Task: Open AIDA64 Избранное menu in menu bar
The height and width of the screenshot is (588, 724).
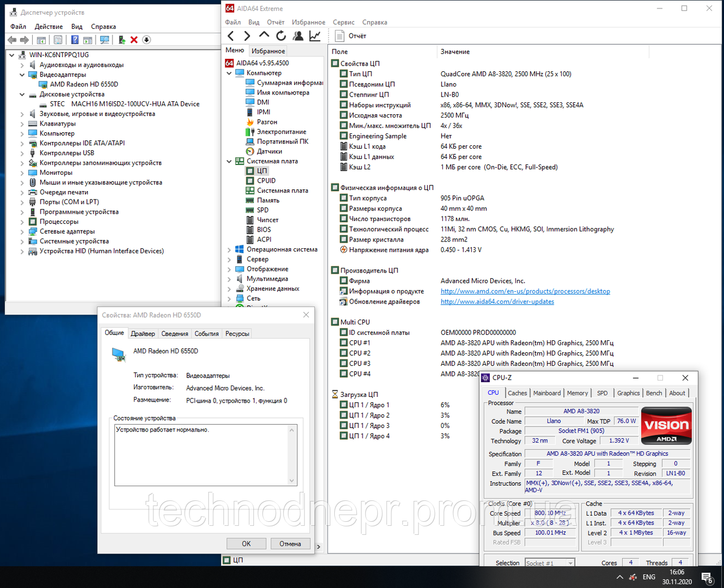Action: (308, 23)
